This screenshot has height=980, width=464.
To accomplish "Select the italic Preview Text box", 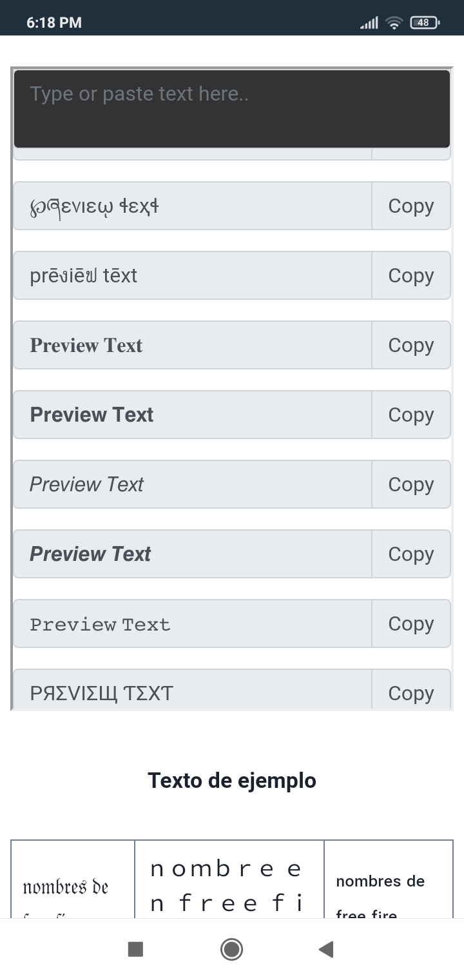I will (x=192, y=484).
